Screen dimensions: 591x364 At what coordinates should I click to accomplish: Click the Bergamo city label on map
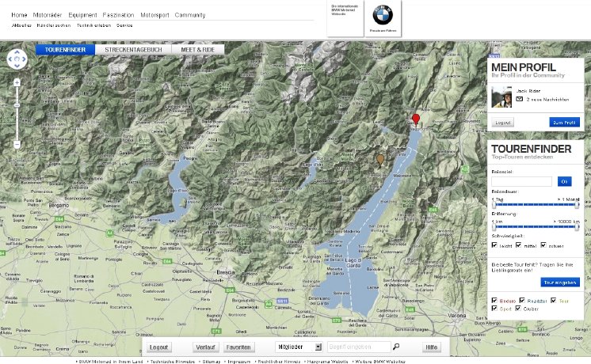point(59,205)
